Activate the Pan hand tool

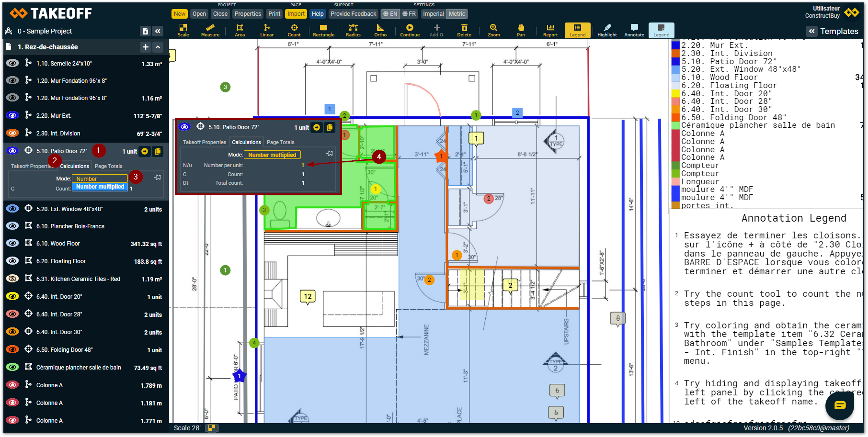(x=521, y=30)
